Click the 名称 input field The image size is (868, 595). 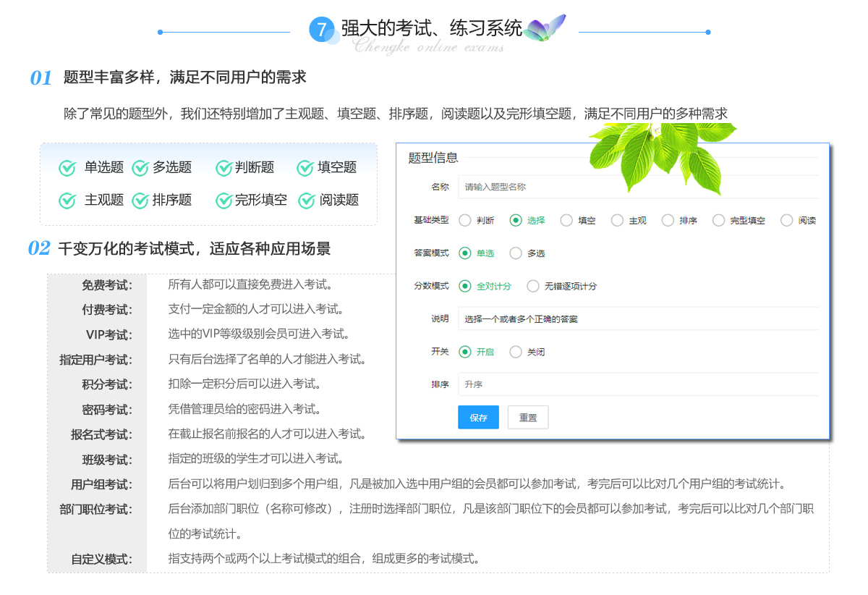click(638, 187)
